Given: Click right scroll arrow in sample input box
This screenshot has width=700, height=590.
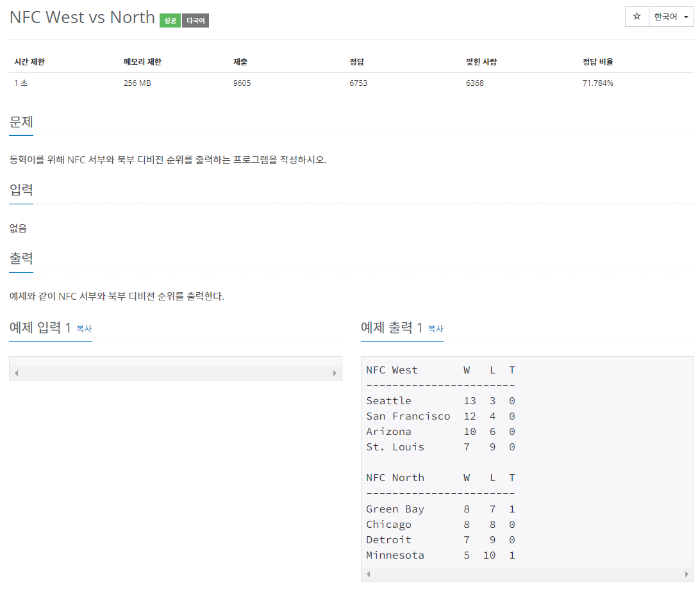Looking at the screenshot, I should [335, 373].
